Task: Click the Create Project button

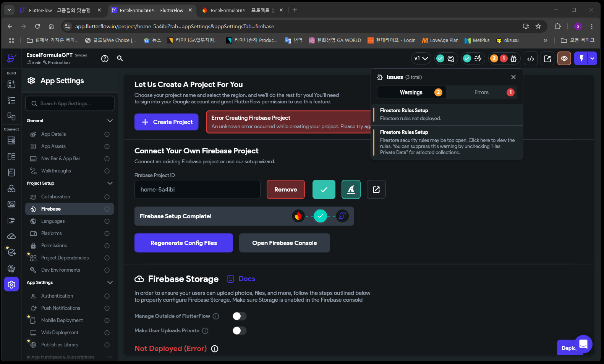Action: [167, 122]
